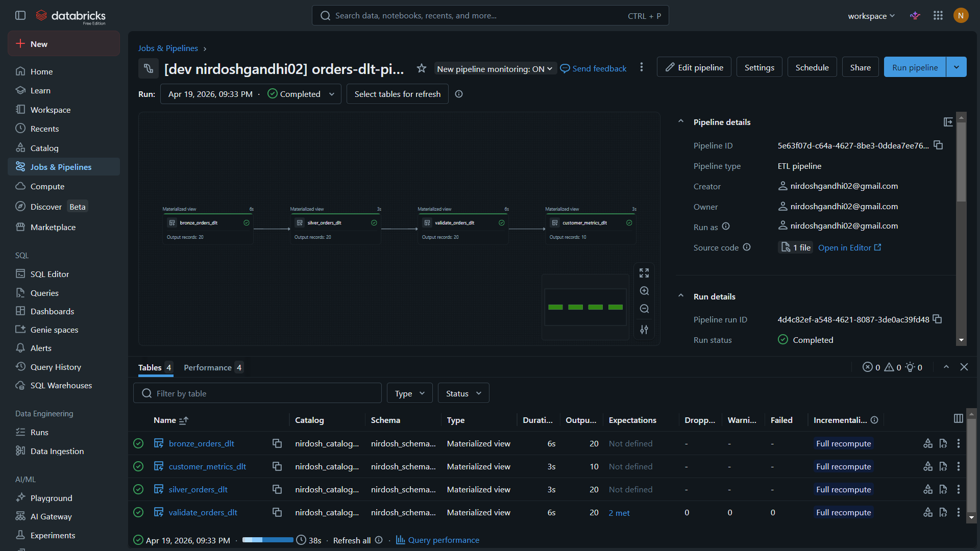Open the Type filter dropdown
The height and width of the screenshot is (551, 980).
pos(409,393)
